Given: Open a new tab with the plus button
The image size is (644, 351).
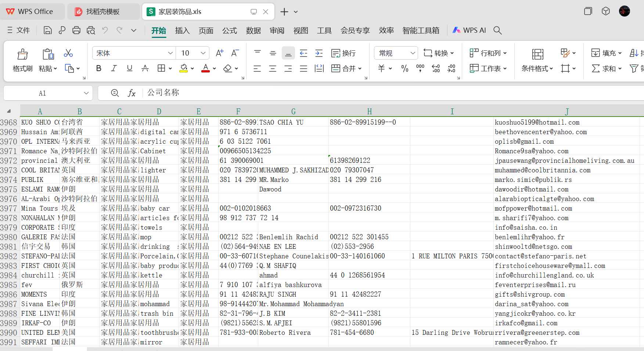Looking at the screenshot, I should [x=284, y=12].
